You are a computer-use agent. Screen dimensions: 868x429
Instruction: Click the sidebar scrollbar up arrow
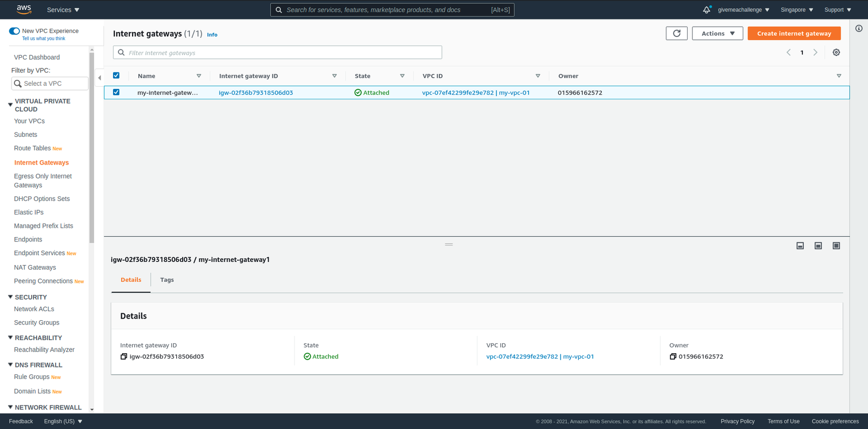[92, 50]
